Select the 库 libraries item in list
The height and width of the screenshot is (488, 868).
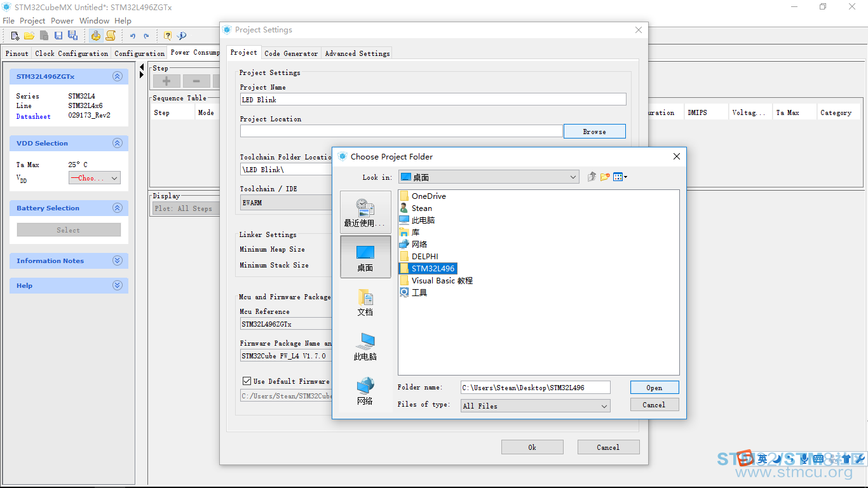[x=409, y=233]
